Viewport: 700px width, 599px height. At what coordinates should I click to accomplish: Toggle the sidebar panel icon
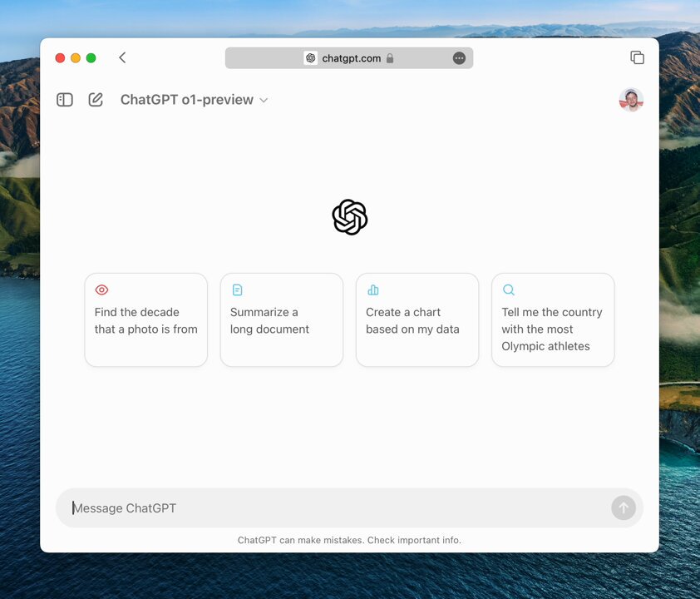65,100
